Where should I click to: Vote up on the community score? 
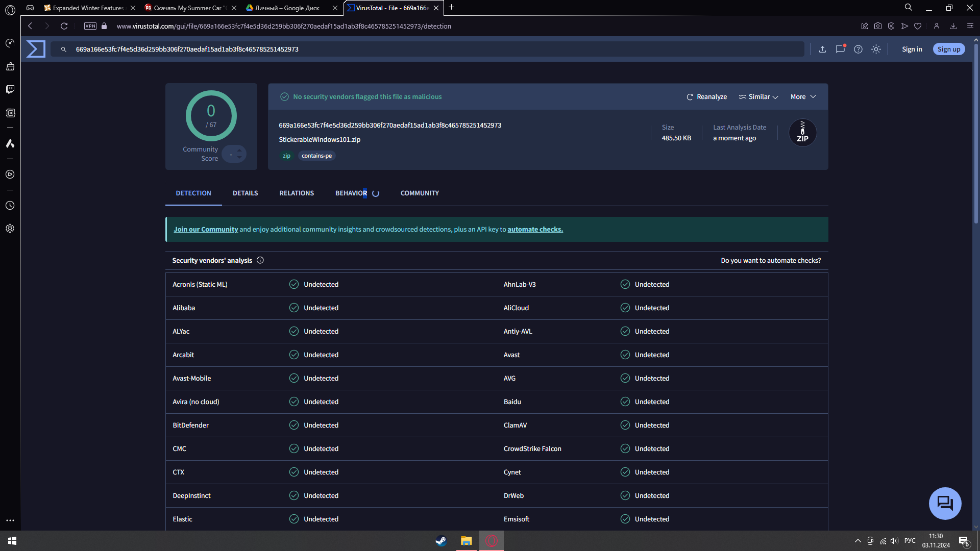click(x=239, y=150)
